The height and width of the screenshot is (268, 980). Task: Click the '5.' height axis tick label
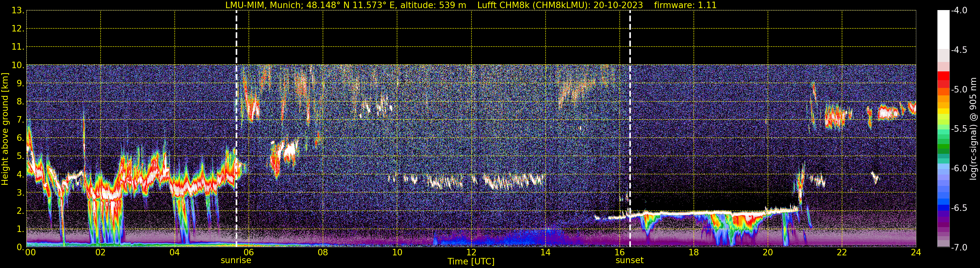point(20,156)
